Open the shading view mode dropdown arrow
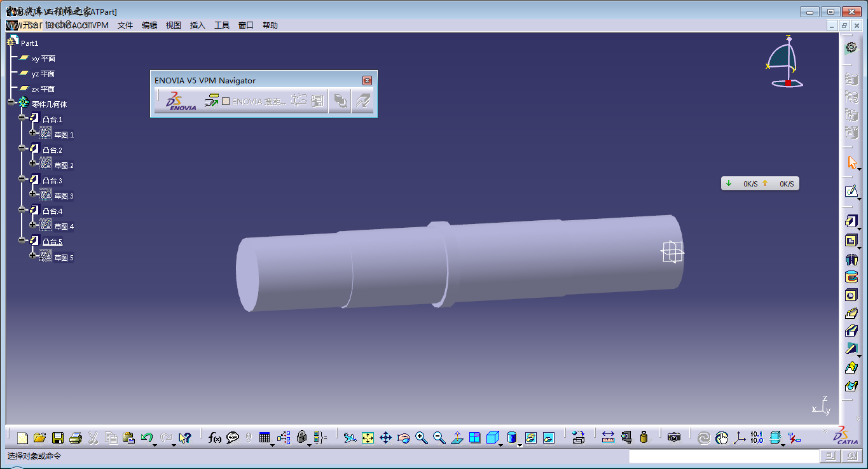 point(520,444)
